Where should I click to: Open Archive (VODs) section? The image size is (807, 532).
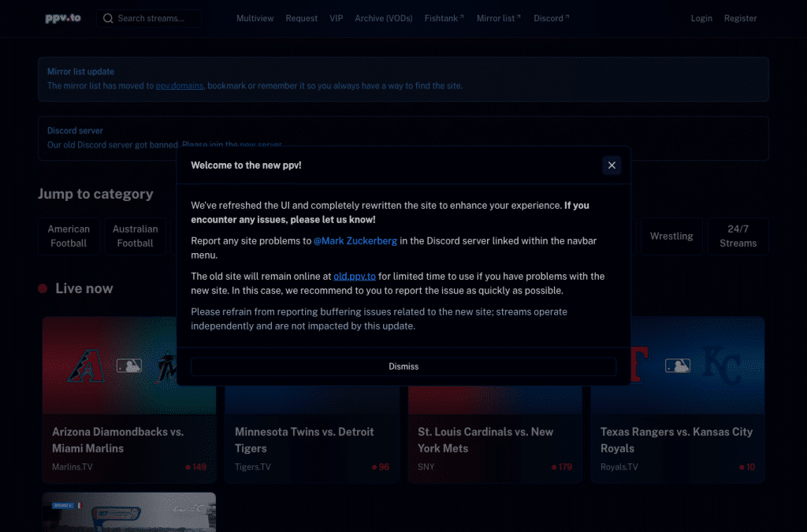pos(384,19)
